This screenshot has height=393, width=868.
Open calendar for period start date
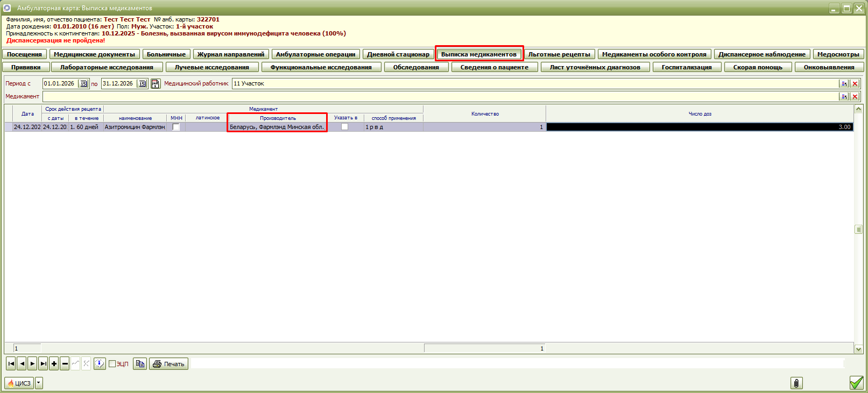coord(83,83)
